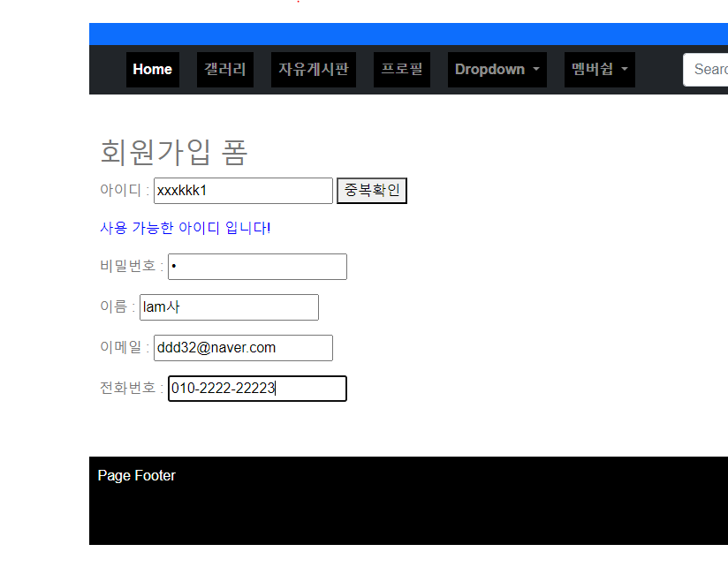
Task: Focus the 비밀번호 password field
Action: coord(257,267)
